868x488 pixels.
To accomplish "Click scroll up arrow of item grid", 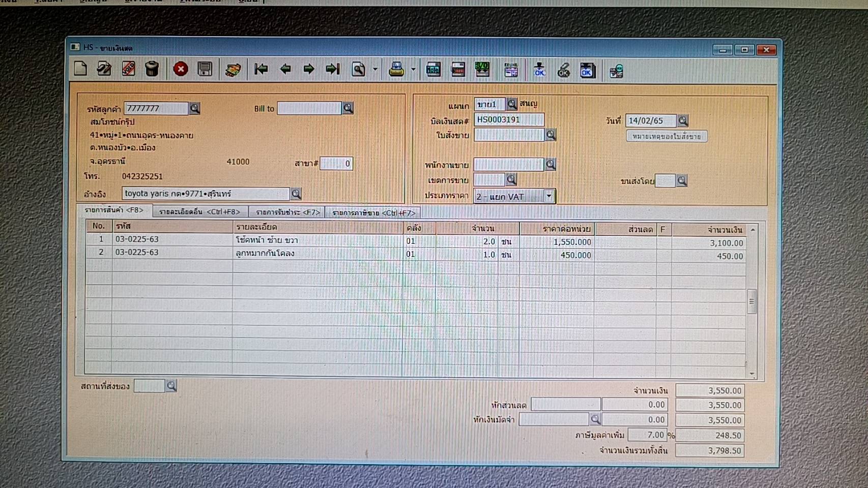I will (753, 230).
